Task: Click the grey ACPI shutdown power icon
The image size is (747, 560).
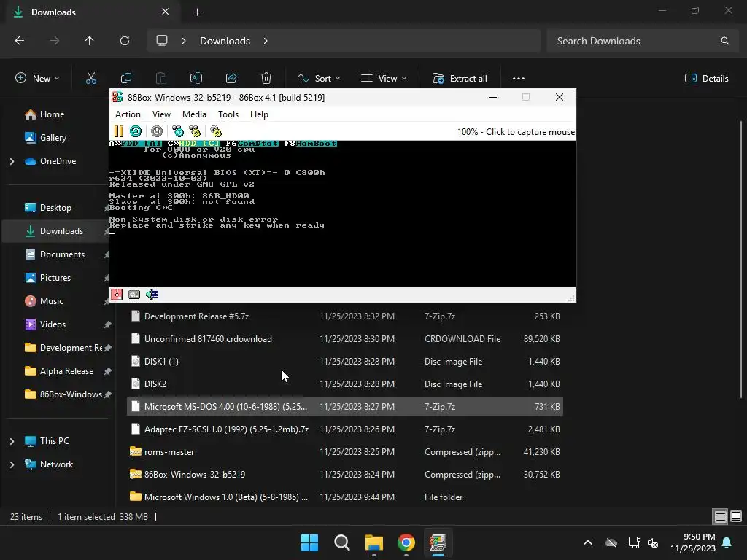Action: coord(157,131)
